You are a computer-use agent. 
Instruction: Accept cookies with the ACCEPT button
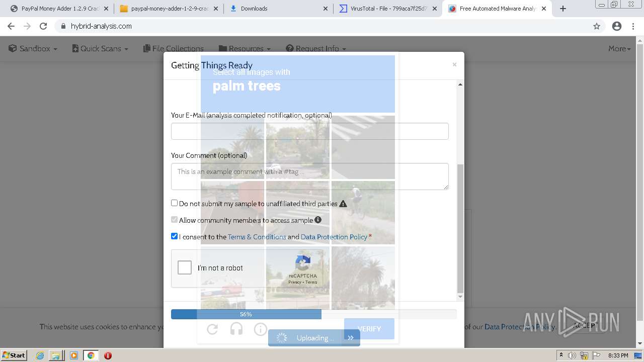pyautogui.click(x=584, y=325)
